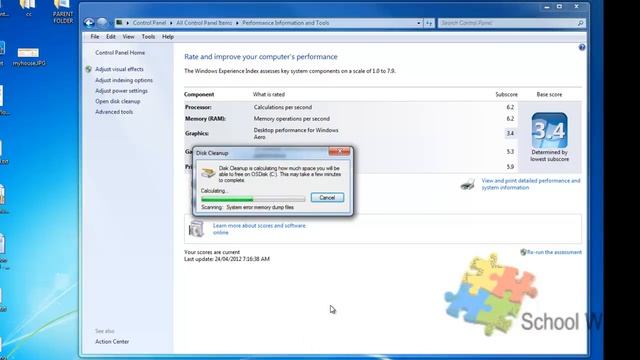Screen dimensions: 640x360
Task: Click Performance Information and Tools breadcrumb
Action: point(286,23)
